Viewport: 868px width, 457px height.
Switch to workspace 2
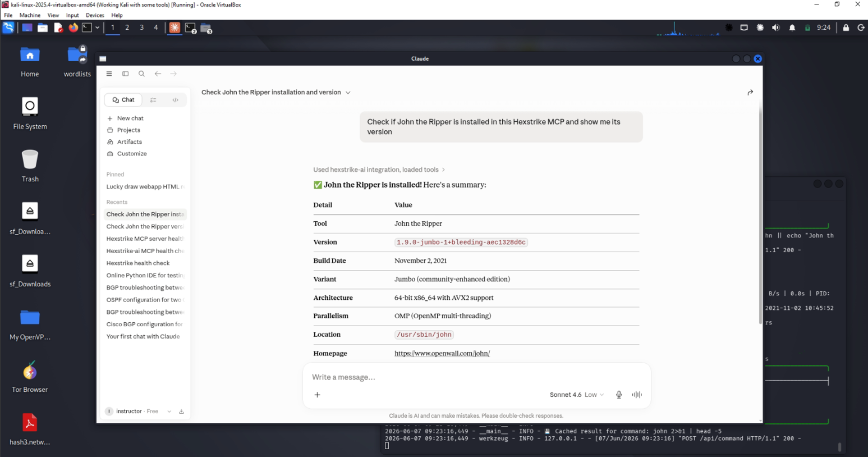pyautogui.click(x=127, y=28)
